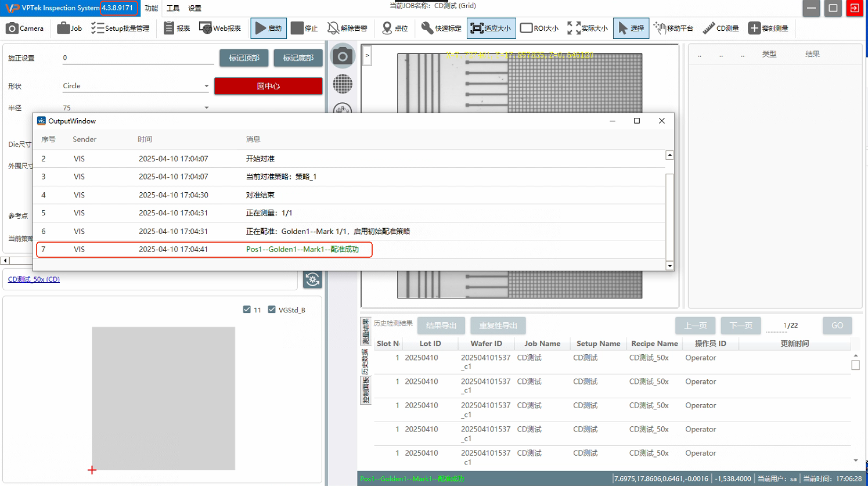This screenshot has height=486, width=868.
Task: Click the Job briefcase icon
Action: coord(63,28)
